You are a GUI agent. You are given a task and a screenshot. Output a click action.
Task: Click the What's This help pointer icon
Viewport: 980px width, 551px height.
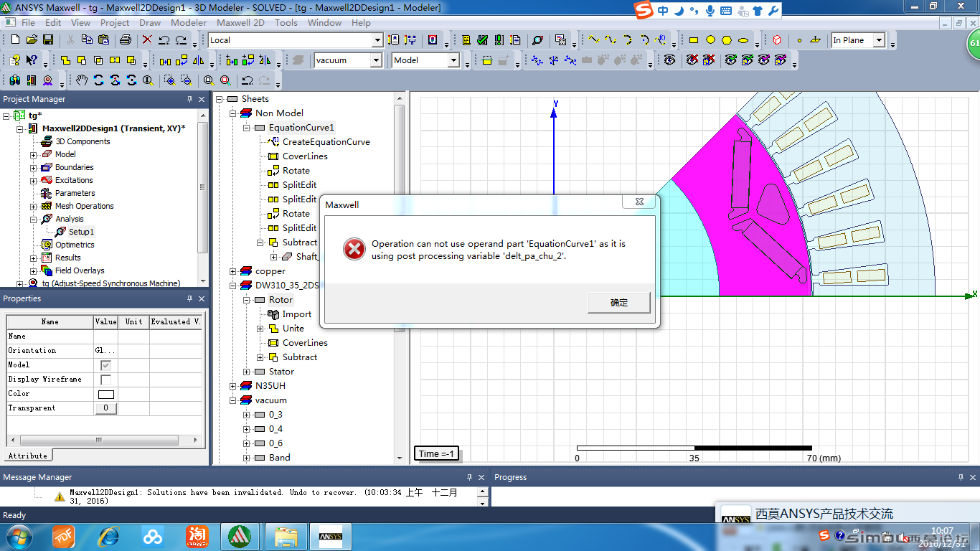(32, 60)
